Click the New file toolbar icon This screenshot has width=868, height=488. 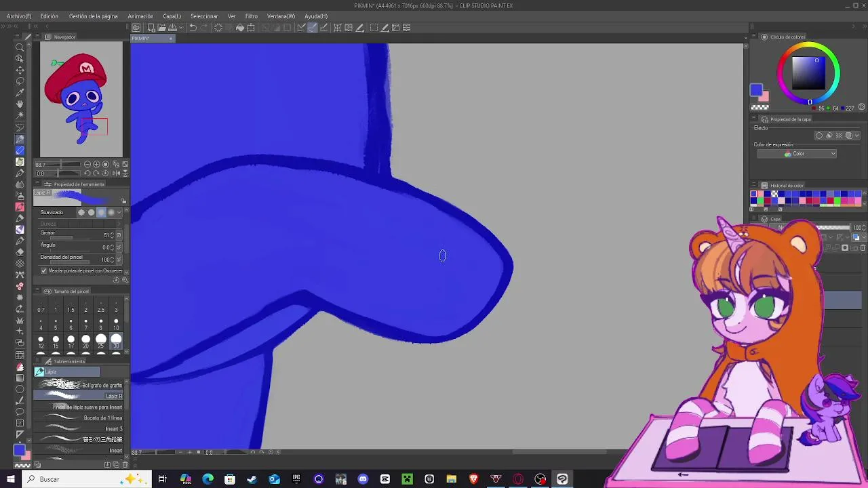[151, 28]
